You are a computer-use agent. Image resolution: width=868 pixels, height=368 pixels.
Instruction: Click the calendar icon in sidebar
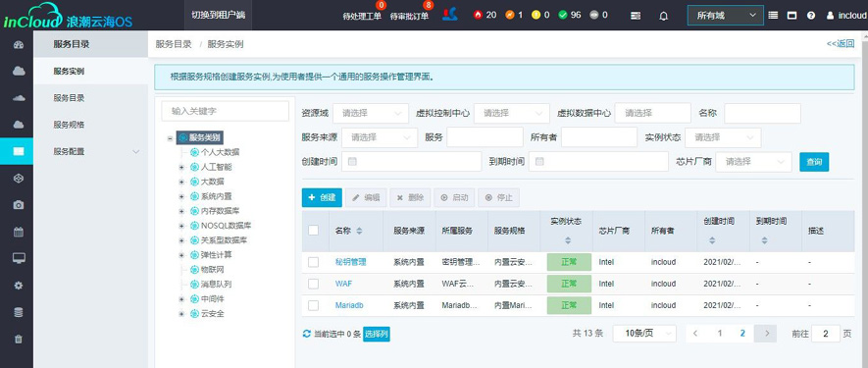point(19,232)
